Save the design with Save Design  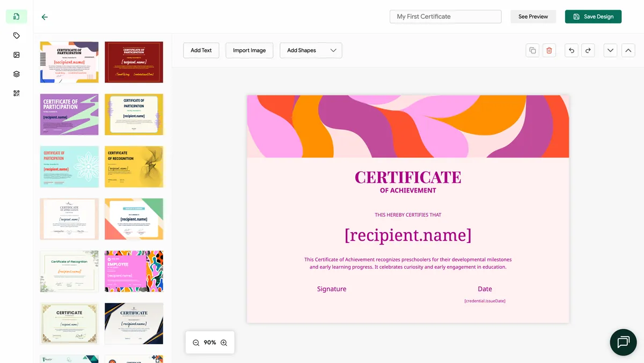coord(593,17)
